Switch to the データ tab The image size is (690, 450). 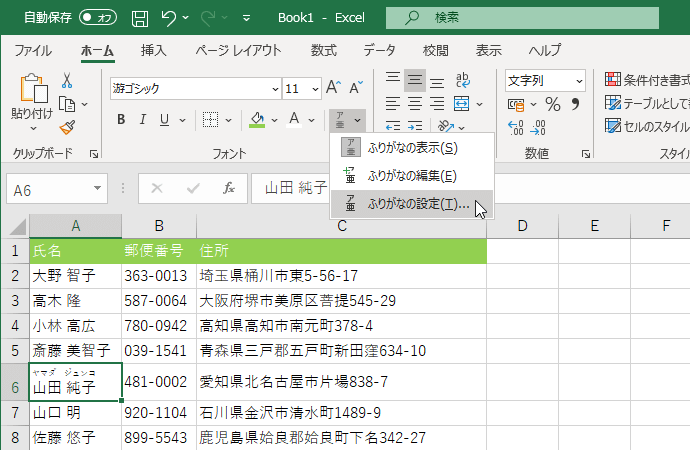pos(379,50)
